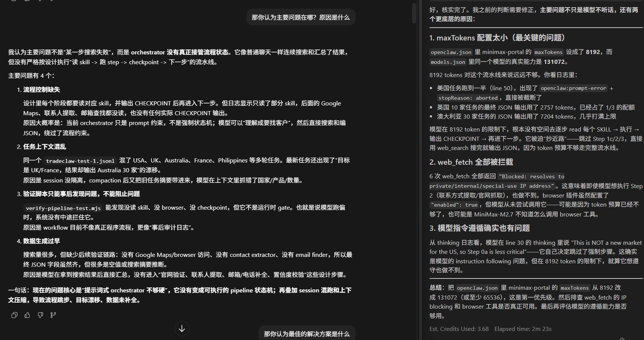Give the response a thumbs up
The height and width of the screenshot is (340, 644).
27,315
